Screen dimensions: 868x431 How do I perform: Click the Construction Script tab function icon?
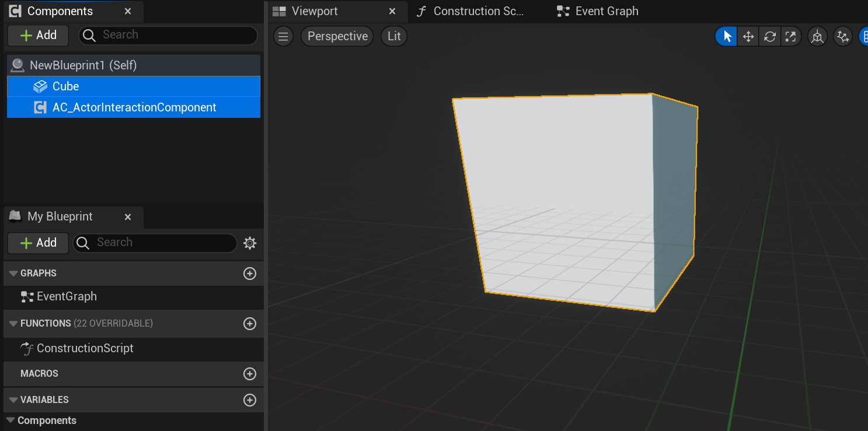pos(421,11)
